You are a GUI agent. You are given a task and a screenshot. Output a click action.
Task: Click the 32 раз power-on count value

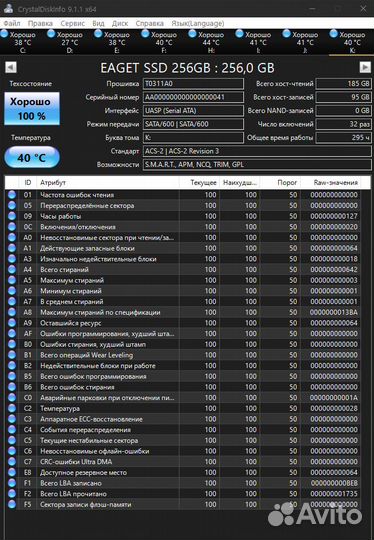point(344,124)
